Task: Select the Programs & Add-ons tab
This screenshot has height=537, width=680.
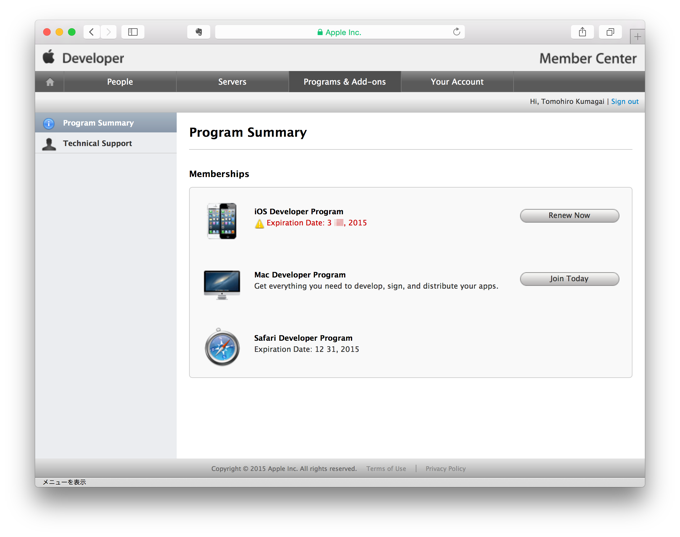Action: 344,82
